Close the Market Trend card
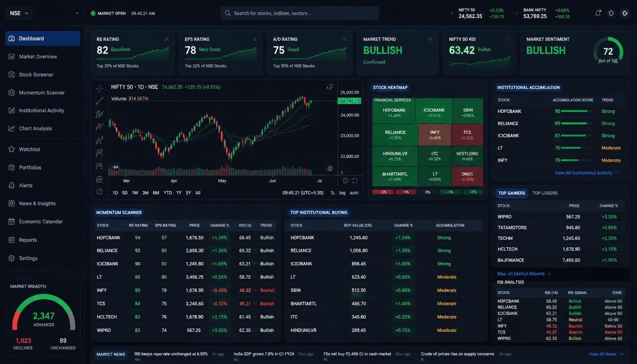Screen dimensions: 637x364 tap(430, 39)
